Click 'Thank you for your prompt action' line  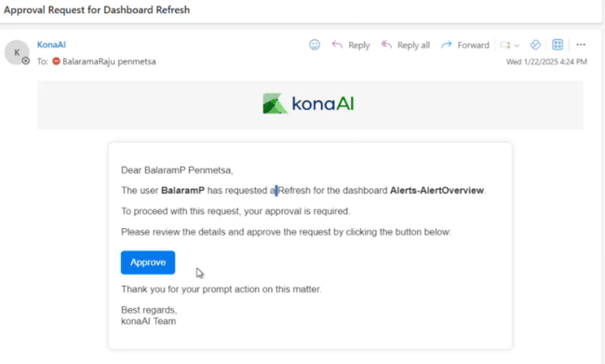click(x=222, y=290)
